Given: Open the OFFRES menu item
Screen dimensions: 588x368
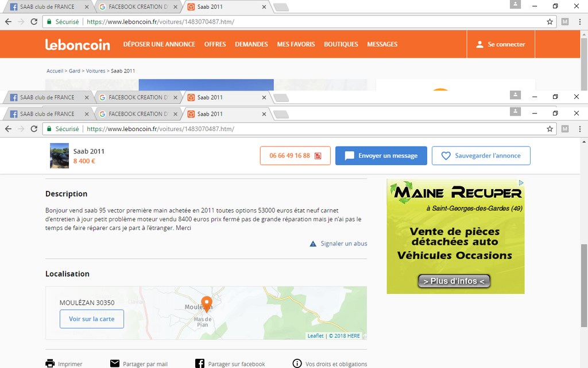Looking at the screenshot, I should coord(215,44).
